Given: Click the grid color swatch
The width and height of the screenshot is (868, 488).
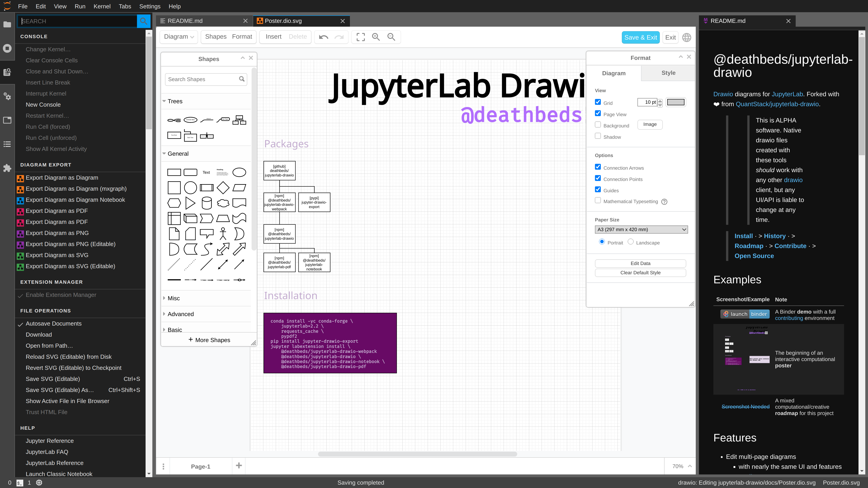Looking at the screenshot, I should [676, 102].
